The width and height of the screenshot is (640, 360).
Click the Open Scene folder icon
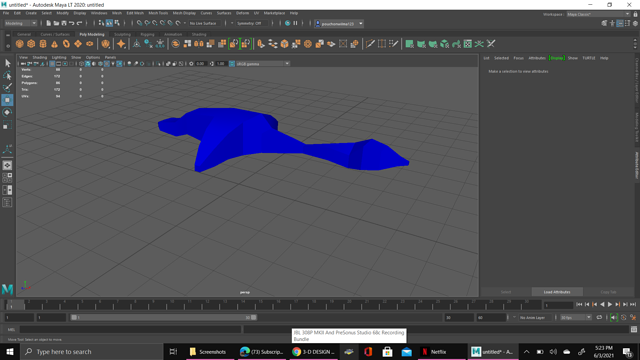tap(56, 23)
